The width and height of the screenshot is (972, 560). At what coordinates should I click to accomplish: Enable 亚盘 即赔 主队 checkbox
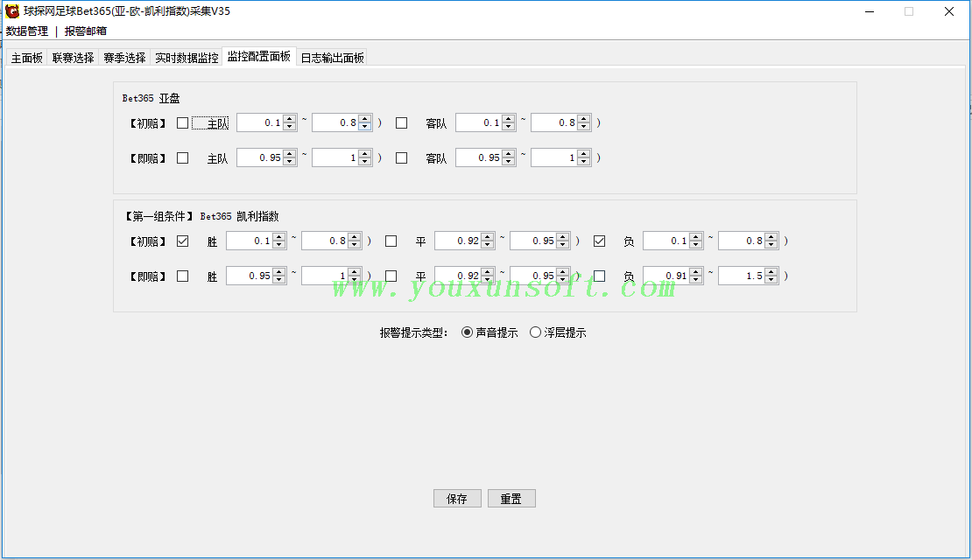point(182,158)
